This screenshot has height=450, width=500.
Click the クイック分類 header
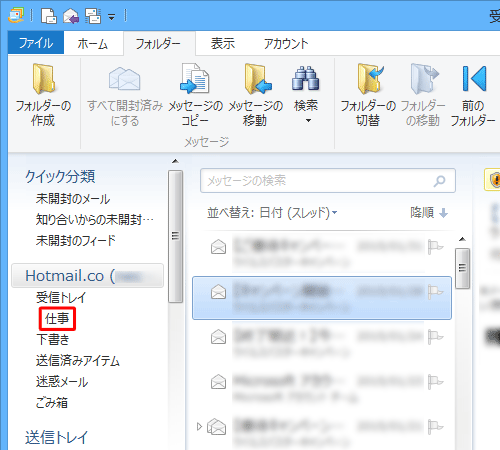(x=60, y=176)
